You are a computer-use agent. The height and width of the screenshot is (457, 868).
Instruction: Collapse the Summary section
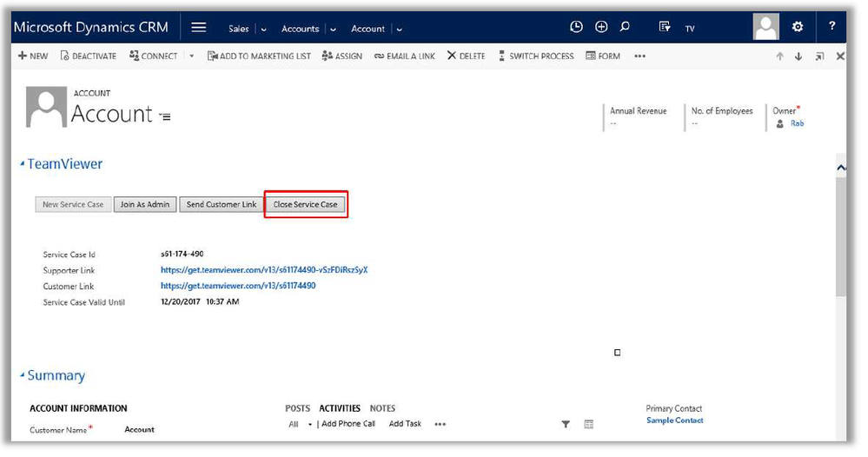(x=23, y=376)
